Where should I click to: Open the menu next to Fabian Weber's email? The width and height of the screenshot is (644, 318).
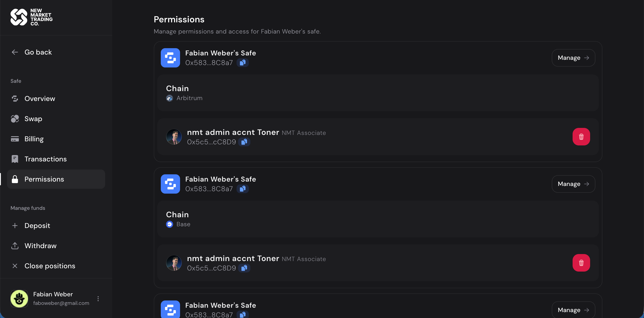tap(98, 299)
